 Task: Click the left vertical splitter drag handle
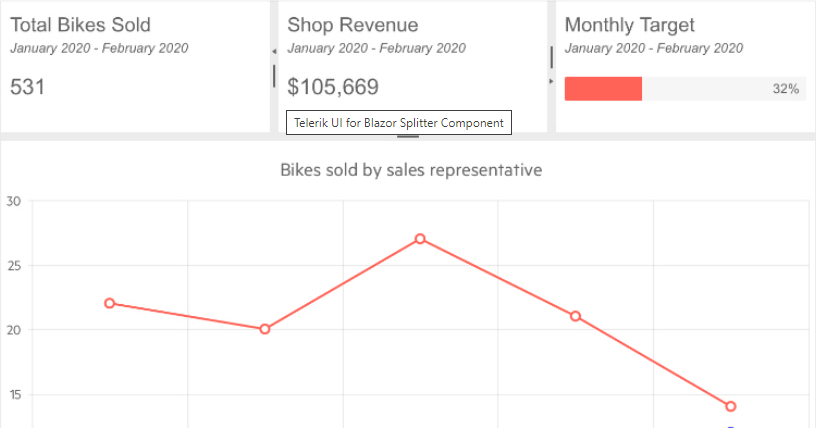pos(274,76)
